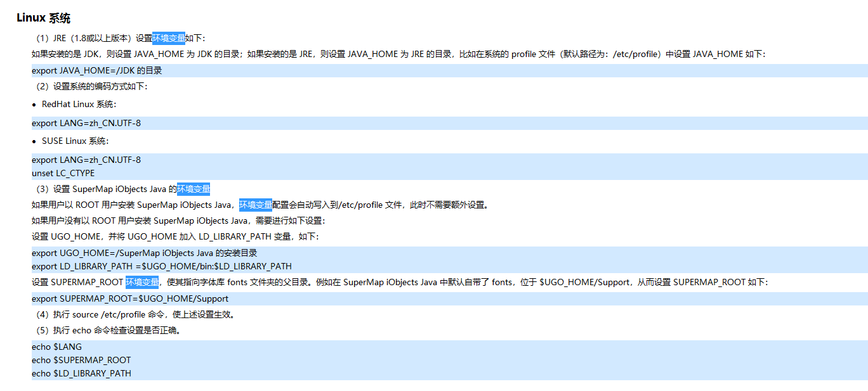Click the 'Linux 系统' heading
The width and height of the screenshot is (868, 391).
click(43, 18)
